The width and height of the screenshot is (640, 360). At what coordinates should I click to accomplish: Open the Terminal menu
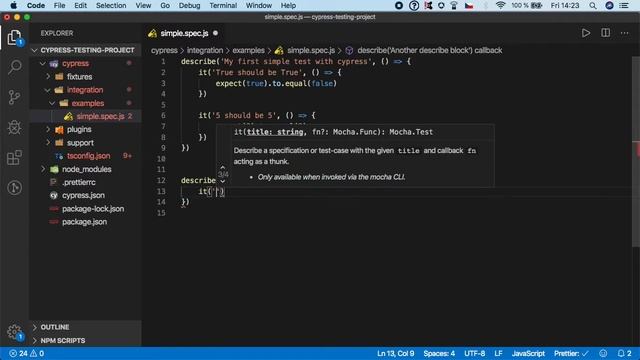[x=223, y=6]
